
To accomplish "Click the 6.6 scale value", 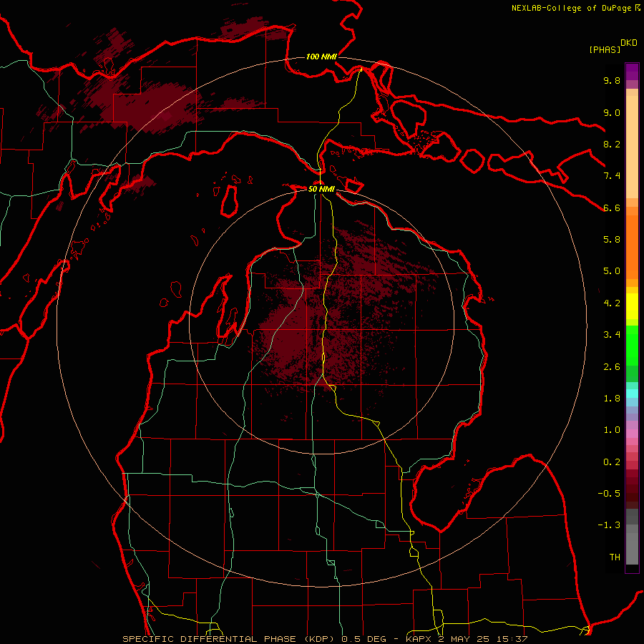I will pos(612,208).
